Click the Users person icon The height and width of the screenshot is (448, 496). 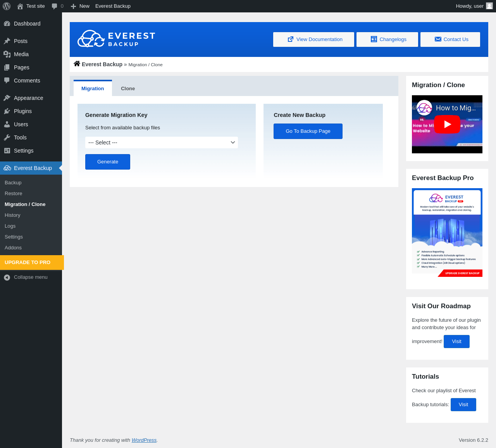coord(7,124)
